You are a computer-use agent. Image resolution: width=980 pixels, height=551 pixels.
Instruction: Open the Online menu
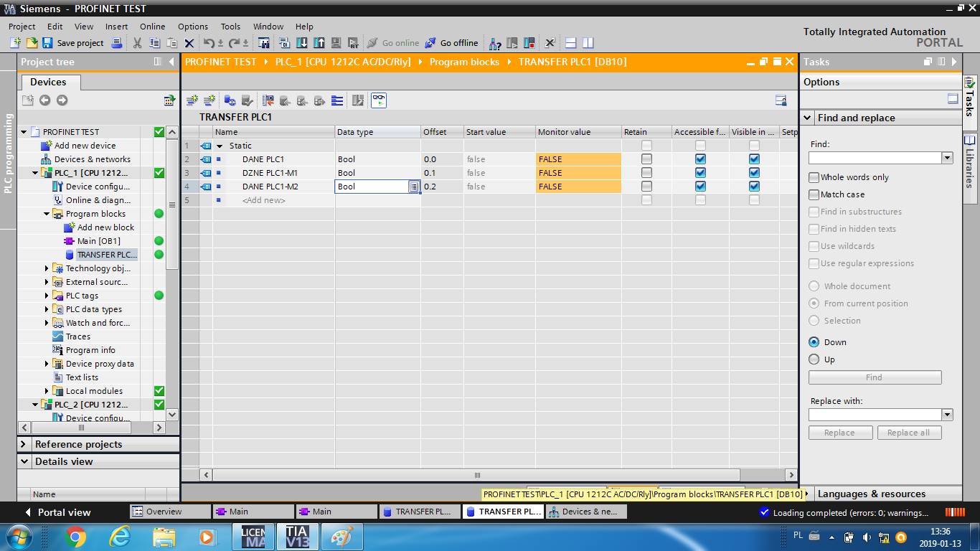click(153, 27)
